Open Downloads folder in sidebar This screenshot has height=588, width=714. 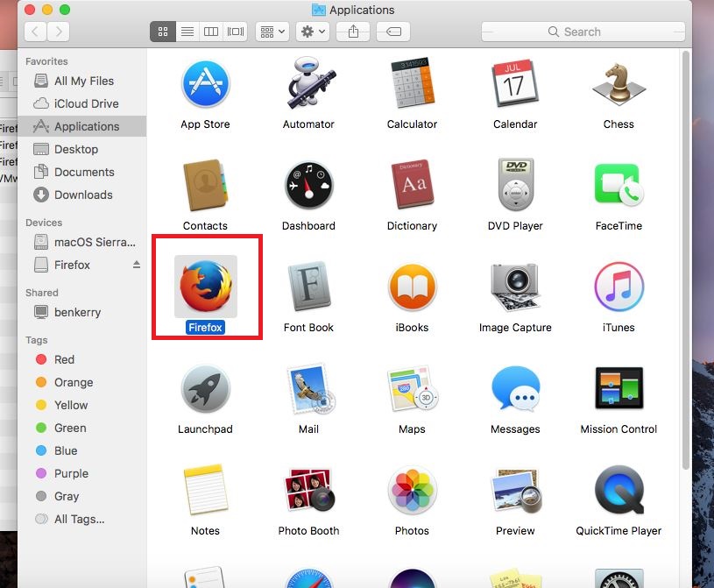(82, 195)
